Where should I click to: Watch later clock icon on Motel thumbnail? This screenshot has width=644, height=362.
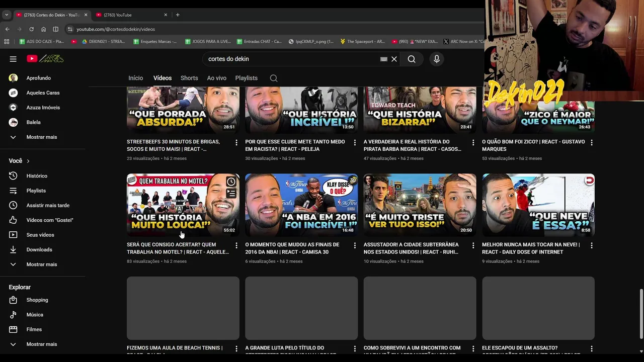231,182
